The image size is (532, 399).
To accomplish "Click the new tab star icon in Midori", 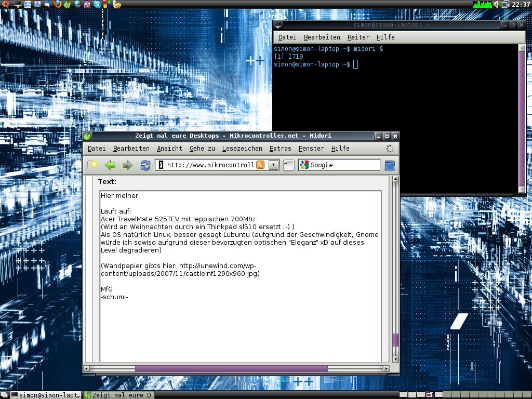I will coord(92,165).
